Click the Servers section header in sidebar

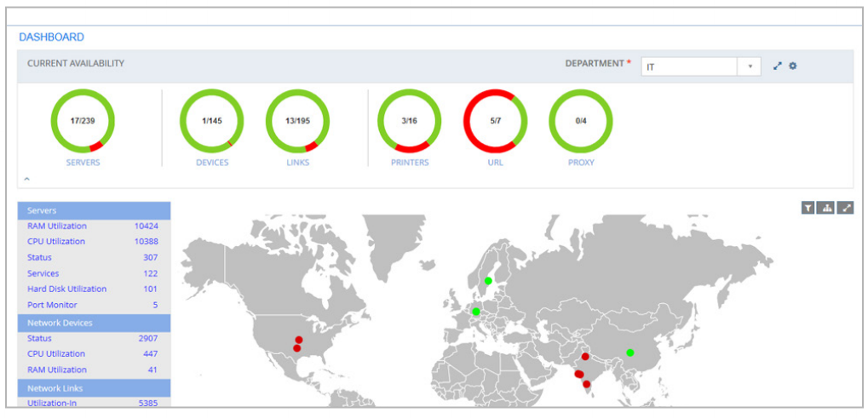pos(94,210)
